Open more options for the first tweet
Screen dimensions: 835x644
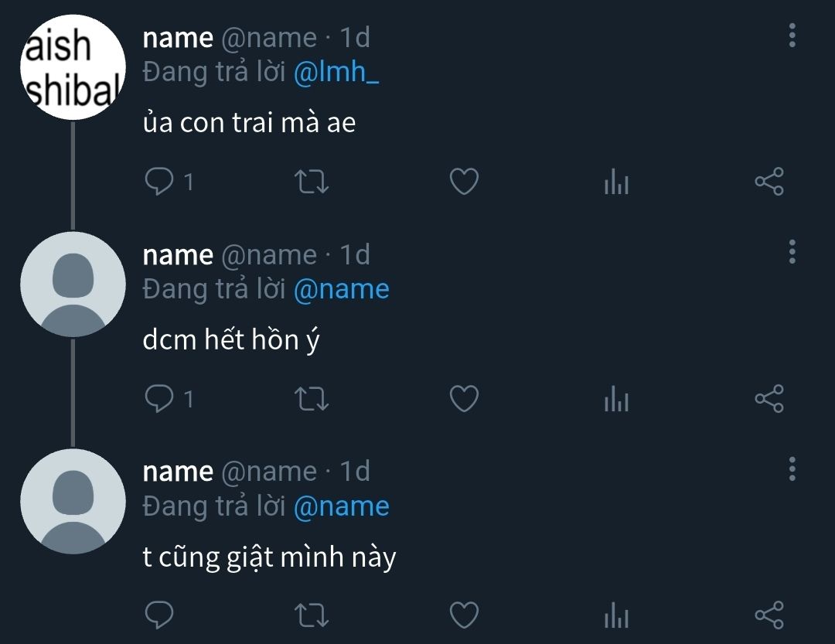click(792, 36)
